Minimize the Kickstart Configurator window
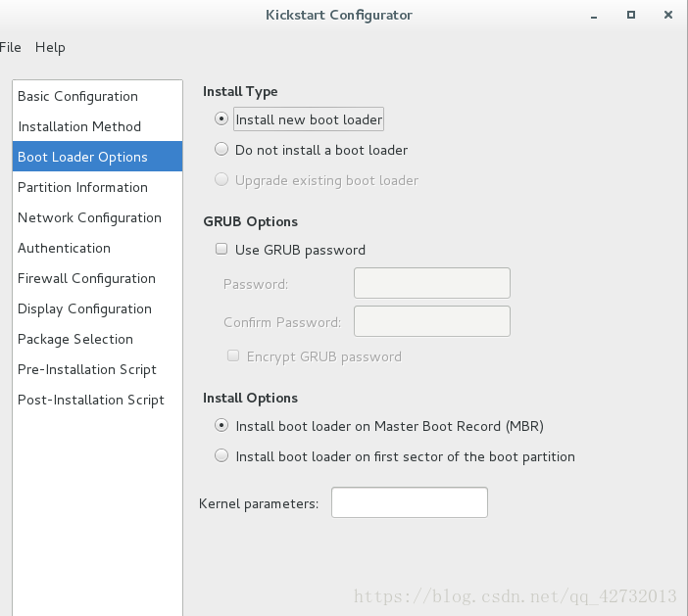The height and width of the screenshot is (616, 688). click(x=594, y=16)
